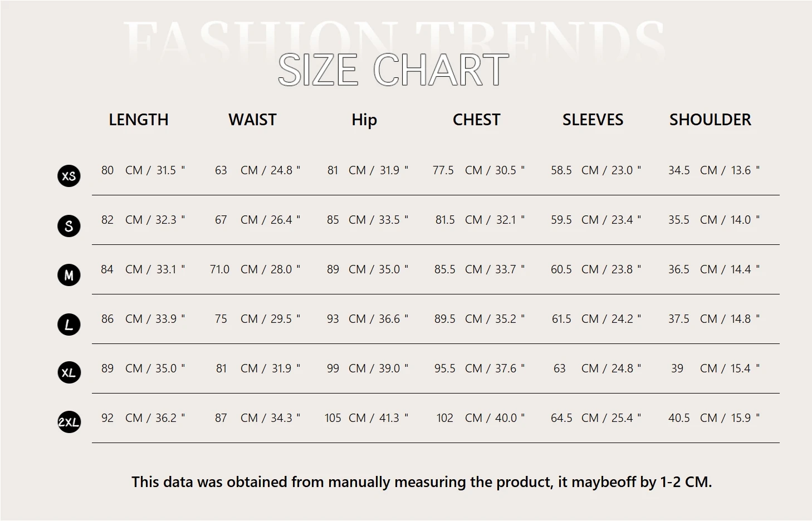Screen dimensions: 812x521
Task: Select the SHOULDER column header
Action: point(710,120)
